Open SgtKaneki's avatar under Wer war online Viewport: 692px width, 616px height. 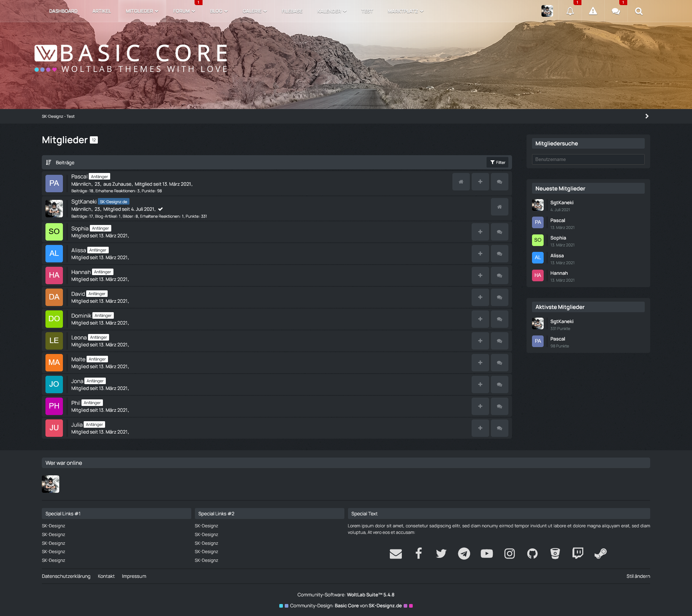pos(51,484)
